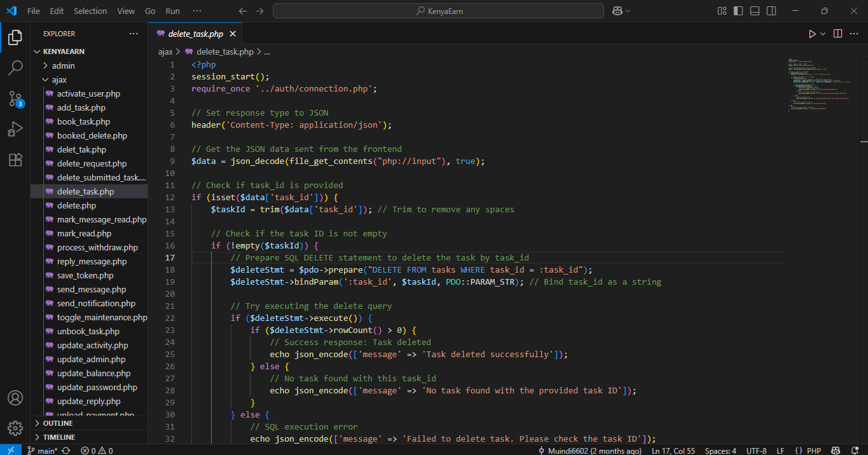The height and width of the screenshot is (455, 868).
Task: Open the Selection menu
Action: 90,11
